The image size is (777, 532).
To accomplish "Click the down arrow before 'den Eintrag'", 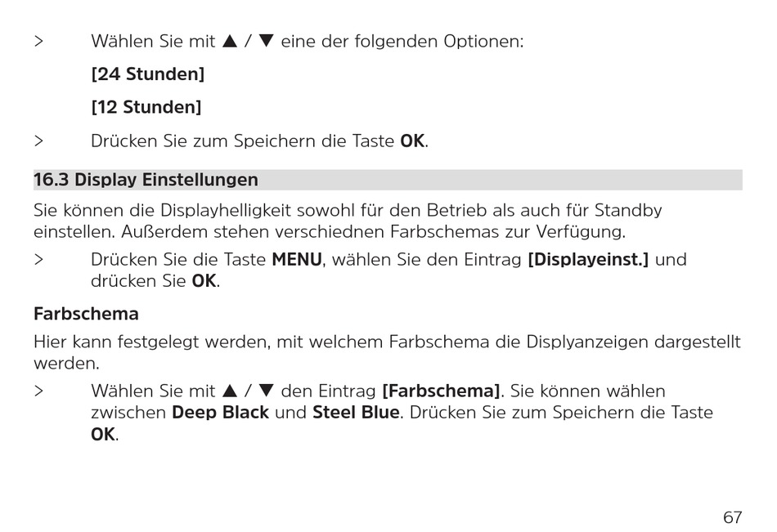I will coord(267,391).
